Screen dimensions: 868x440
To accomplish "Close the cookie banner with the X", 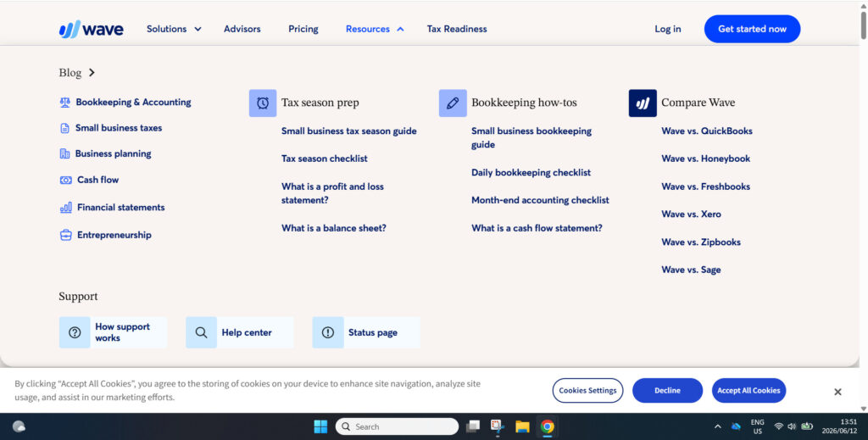I will pyautogui.click(x=837, y=392).
